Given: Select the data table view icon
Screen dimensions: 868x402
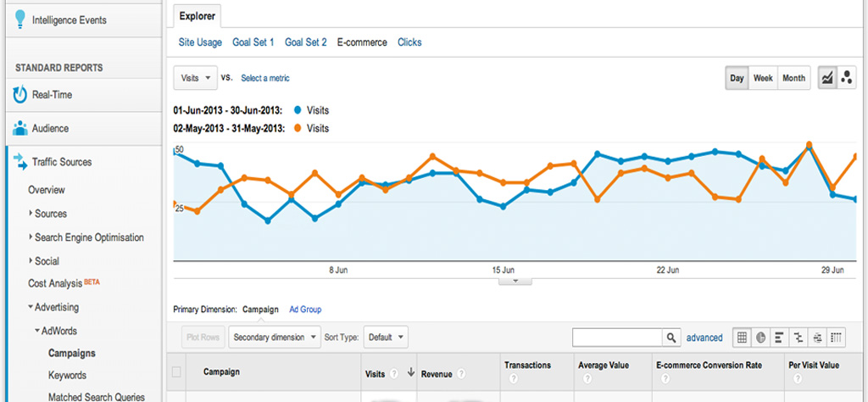Looking at the screenshot, I should tap(743, 338).
